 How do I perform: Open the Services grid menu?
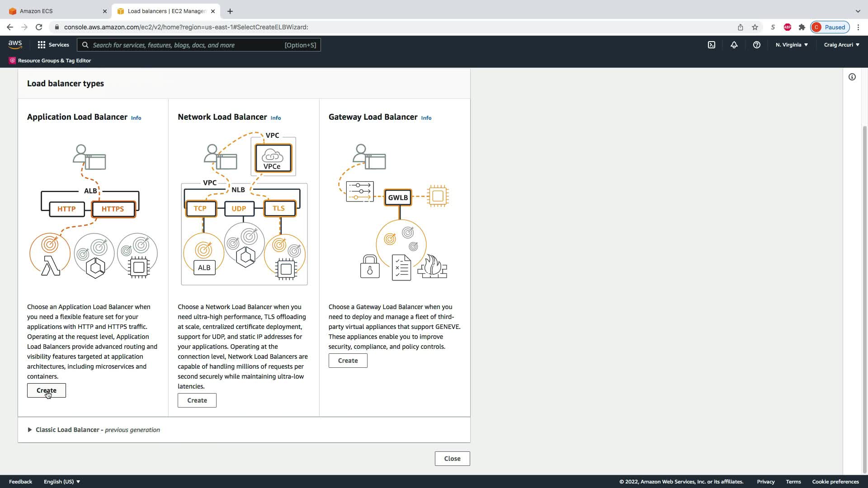click(53, 45)
